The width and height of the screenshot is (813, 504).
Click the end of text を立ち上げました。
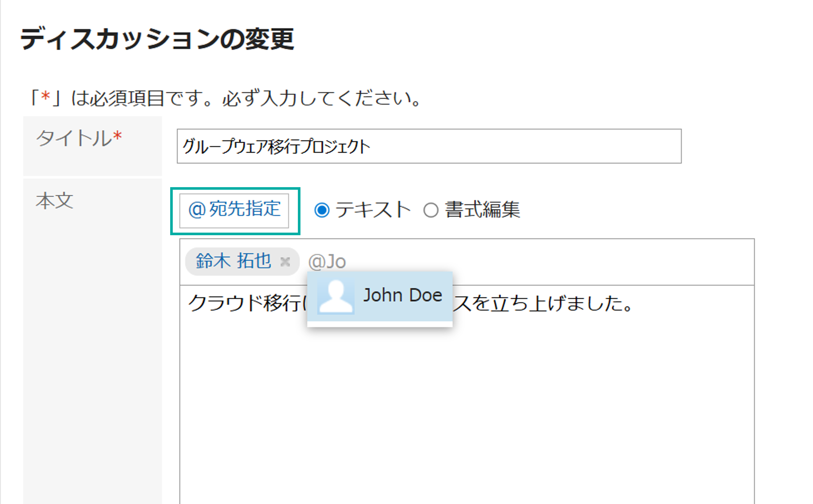coord(632,304)
